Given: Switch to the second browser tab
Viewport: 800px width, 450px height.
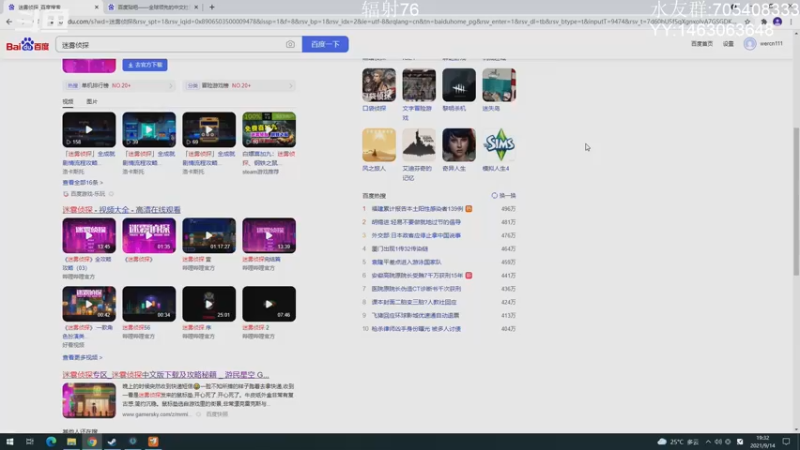Looking at the screenshot, I should pyautogui.click(x=152, y=7).
